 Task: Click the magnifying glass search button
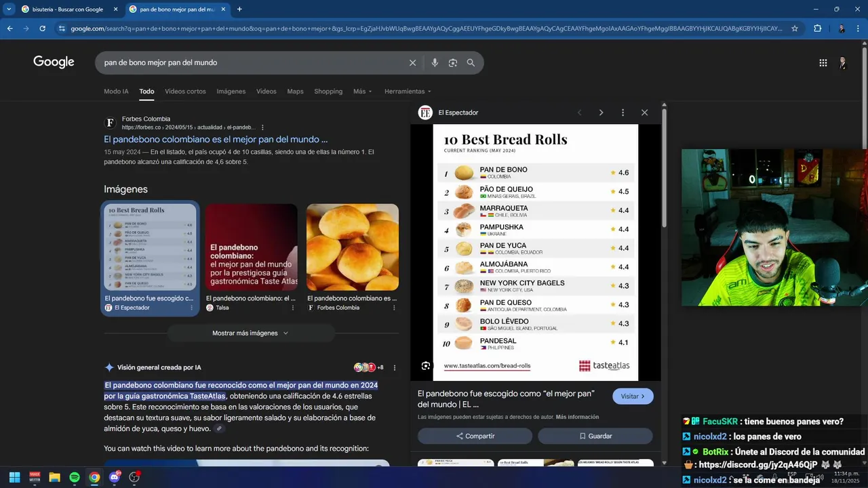(x=471, y=62)
